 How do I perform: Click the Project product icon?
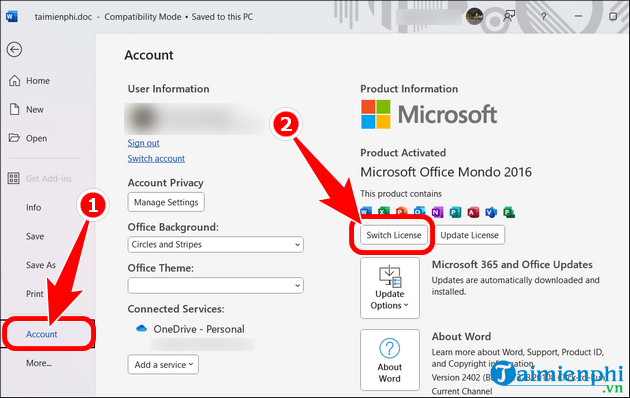click(x=509, y=212)
